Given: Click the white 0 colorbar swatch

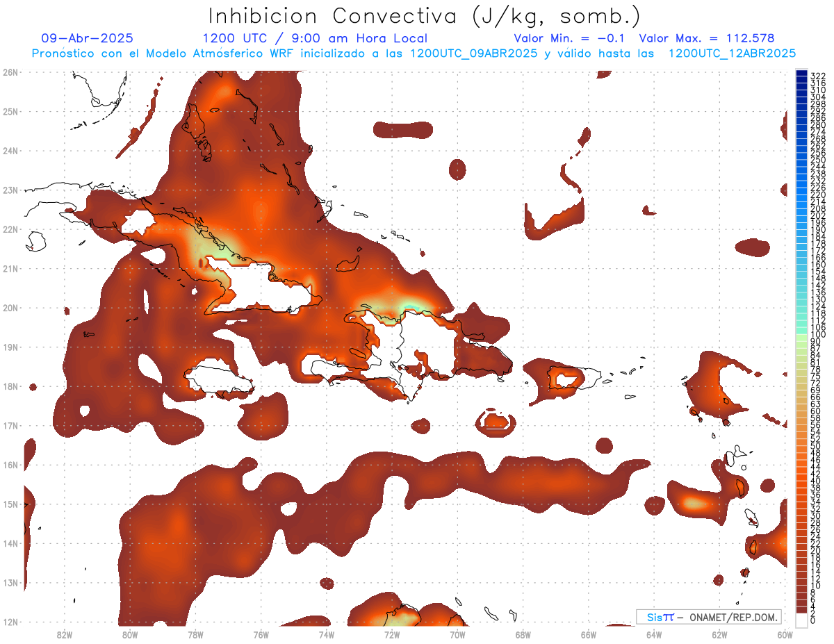Looking at the screenshot, I should [801, 620].
